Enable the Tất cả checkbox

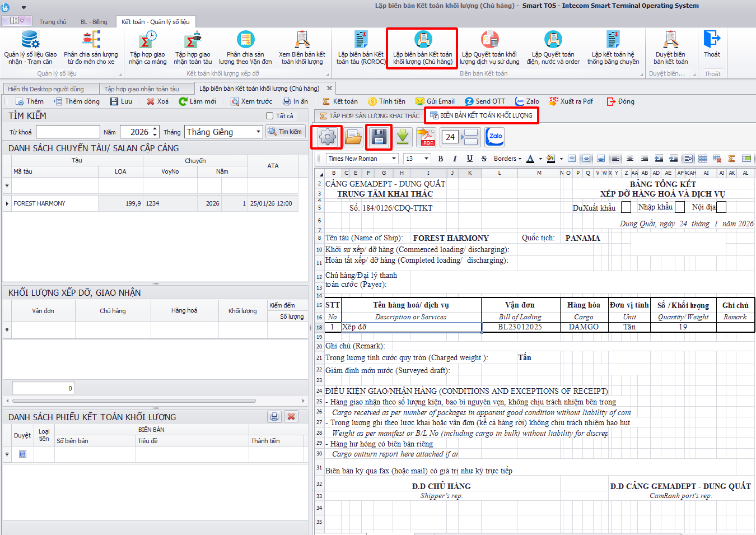tap(269, 116)
